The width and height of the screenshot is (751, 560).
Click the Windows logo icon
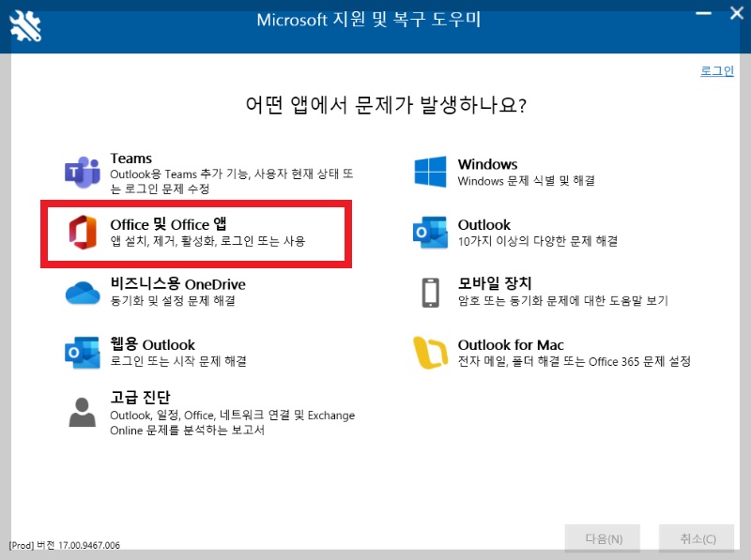click(x=430, y=172)
